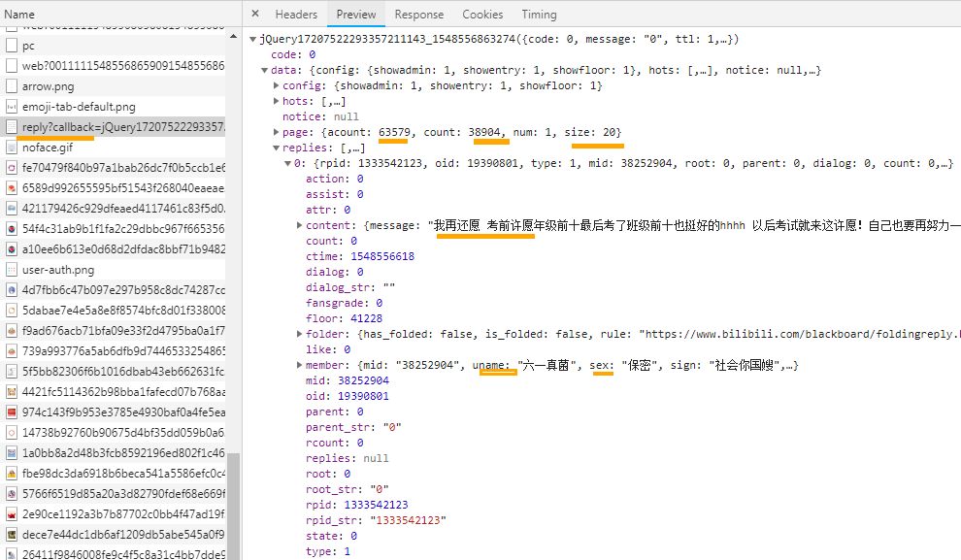Click ctime value 1548556618
Image resolution: width=961 pixels, height=560 pixels.
click(382, 257)
